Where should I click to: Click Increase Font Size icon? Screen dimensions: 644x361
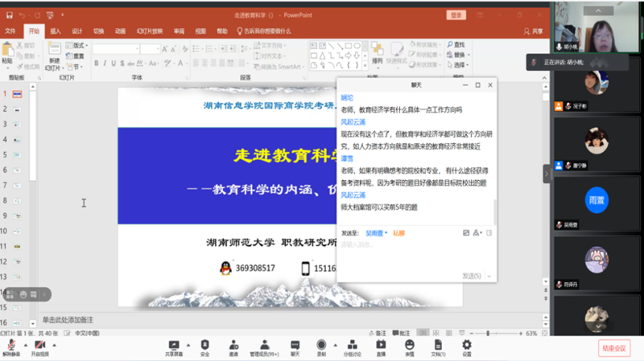click(165, 49)
